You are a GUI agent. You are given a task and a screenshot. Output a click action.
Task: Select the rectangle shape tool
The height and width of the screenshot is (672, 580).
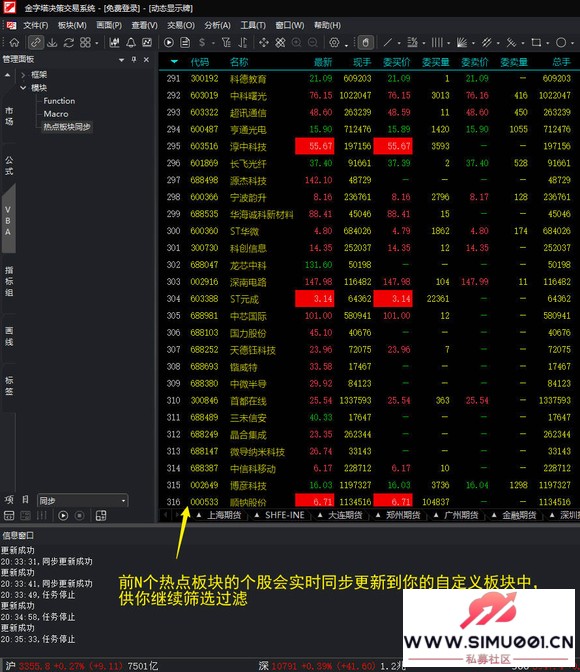click(x=536, y=42)
